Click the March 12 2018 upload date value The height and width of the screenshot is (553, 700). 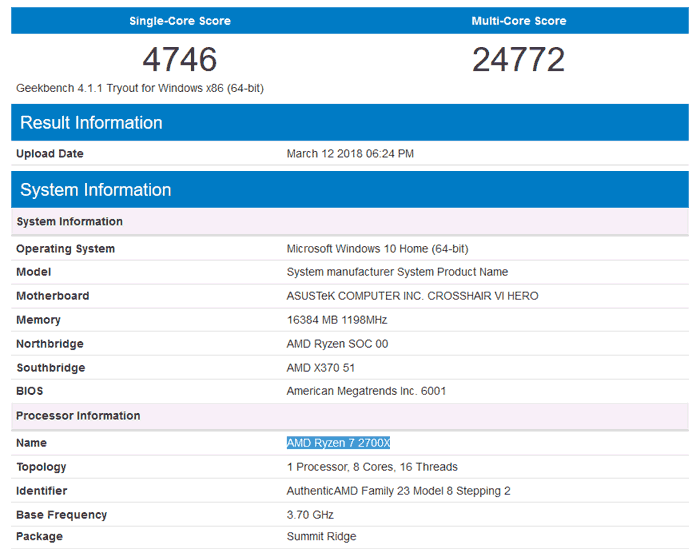tap(350, 154)
